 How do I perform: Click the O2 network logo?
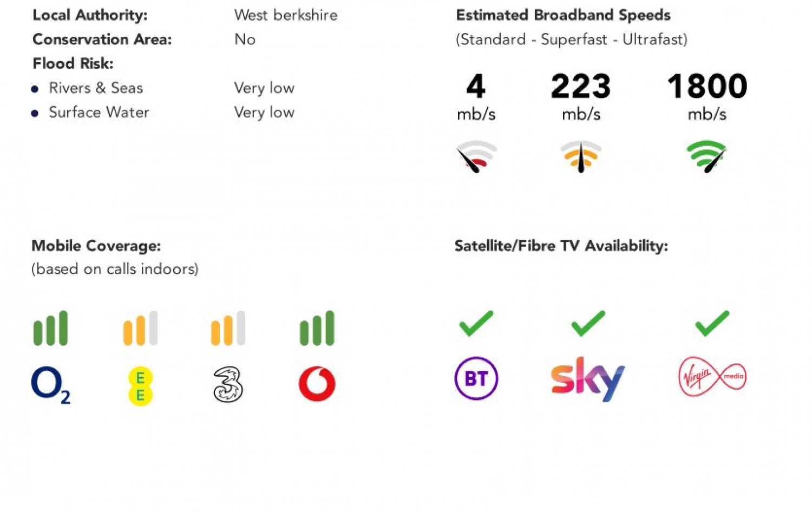pyautogui.click(x=50, y=385)
